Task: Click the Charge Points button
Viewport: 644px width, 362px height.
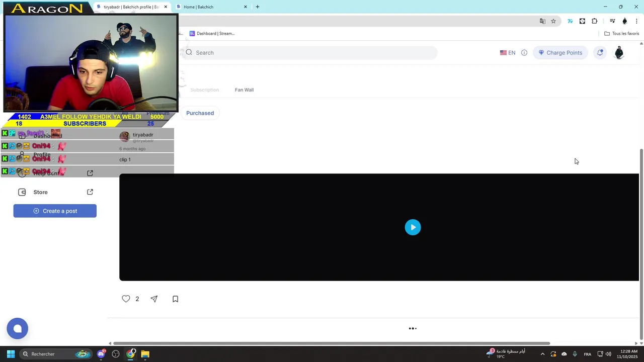Action: [560, 53]
